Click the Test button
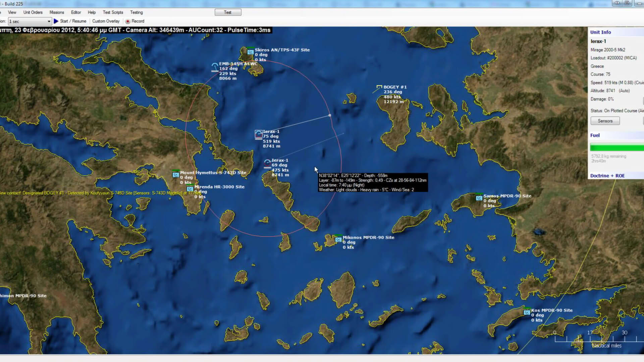This screenshot has height=362, width=644. (x=228, y=12)
